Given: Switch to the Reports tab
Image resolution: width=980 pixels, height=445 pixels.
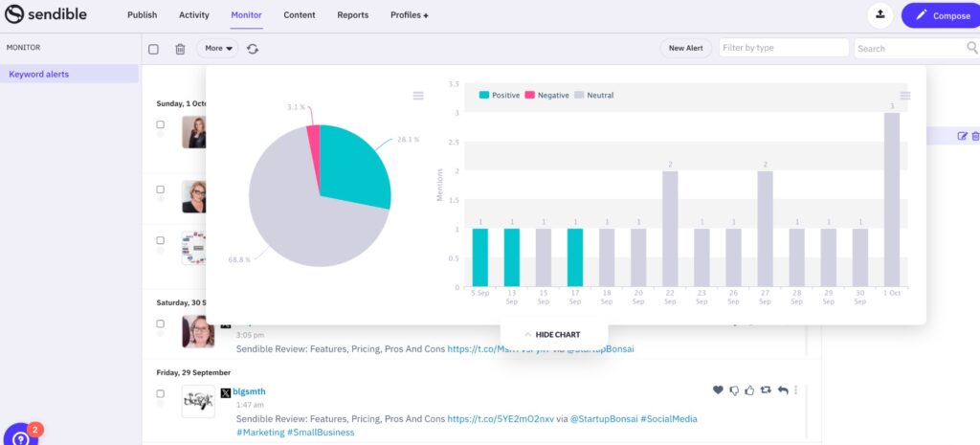Looking at the screenshot, I should pos(354,15).
